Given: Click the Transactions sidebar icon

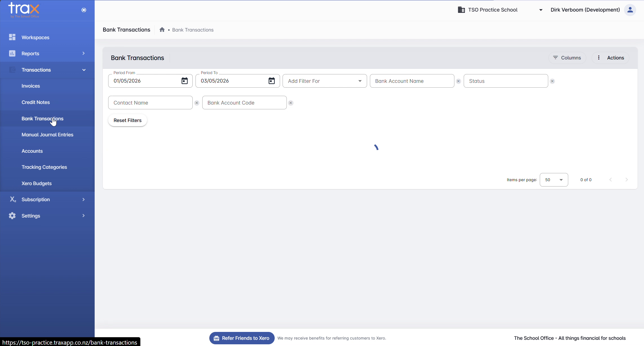Looking at the screenshot, I should (x=12, y=70).
